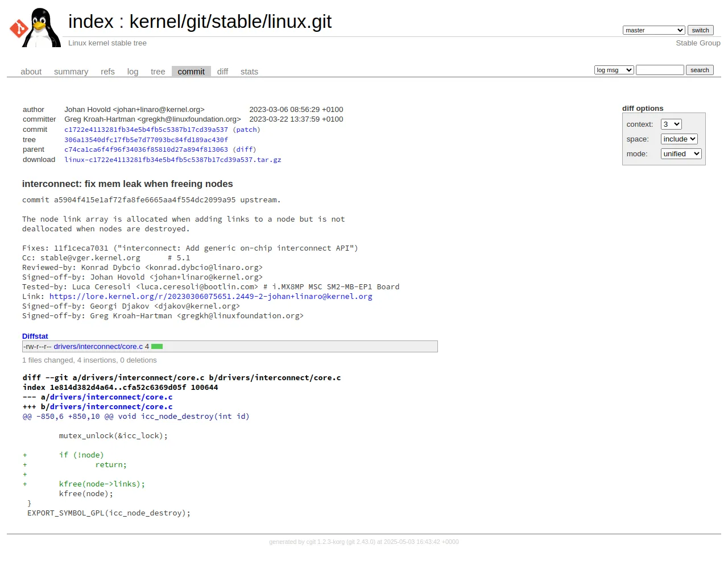Change the unified mode dropdown
Viewport: 728px width, 582px height.
pyautogui.click(x=681, y=154)
